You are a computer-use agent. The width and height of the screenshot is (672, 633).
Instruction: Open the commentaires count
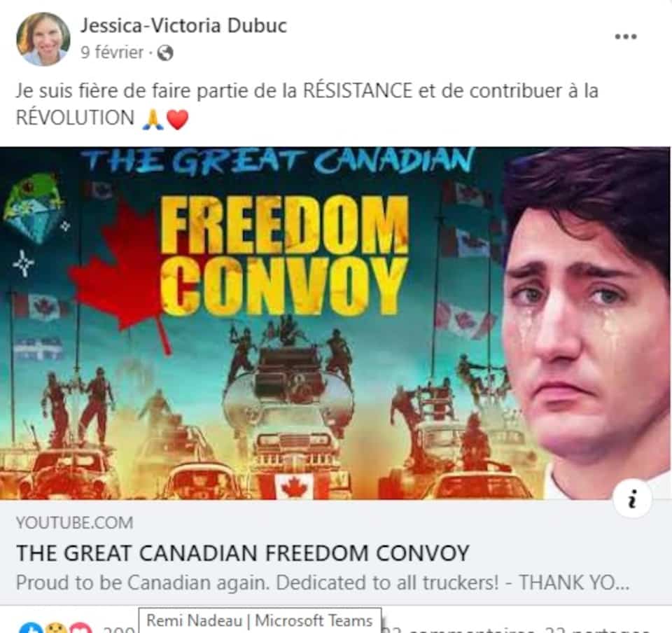(x=459, y=629)
